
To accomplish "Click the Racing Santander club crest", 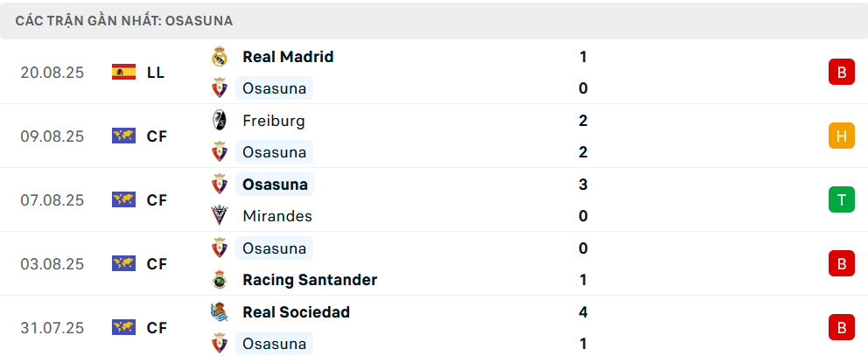I will pyautogui.click(x=220, y=280).
